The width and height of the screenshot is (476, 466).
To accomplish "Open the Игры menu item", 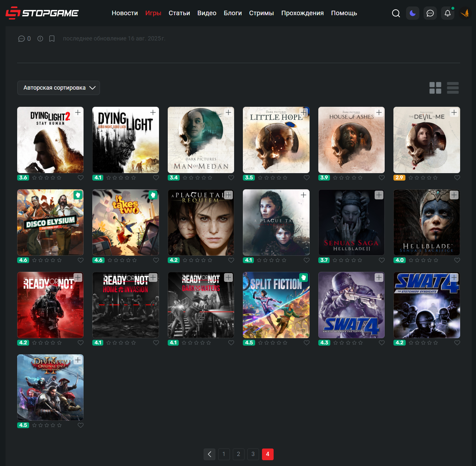I will [x=153, y=13].
